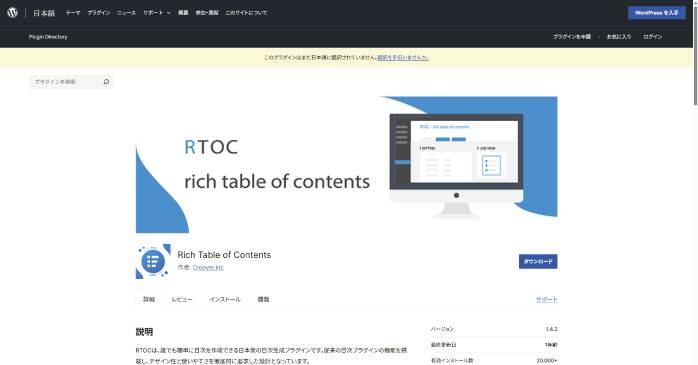Image resolution: width=698 pixels, height=365 pixels.
Task: Click the 20,000+ active installs value
Action: tap(547, 361)
